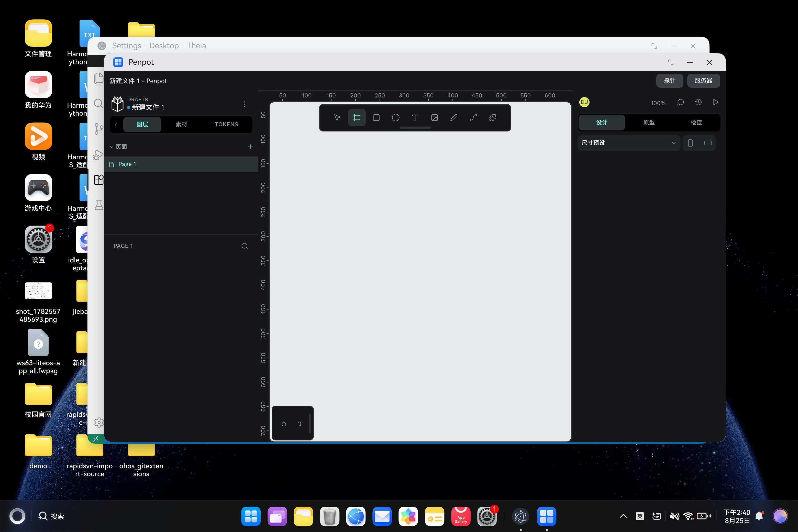Select the Move tool arrow
Screen dimensions: 798x532
point(337,118)
